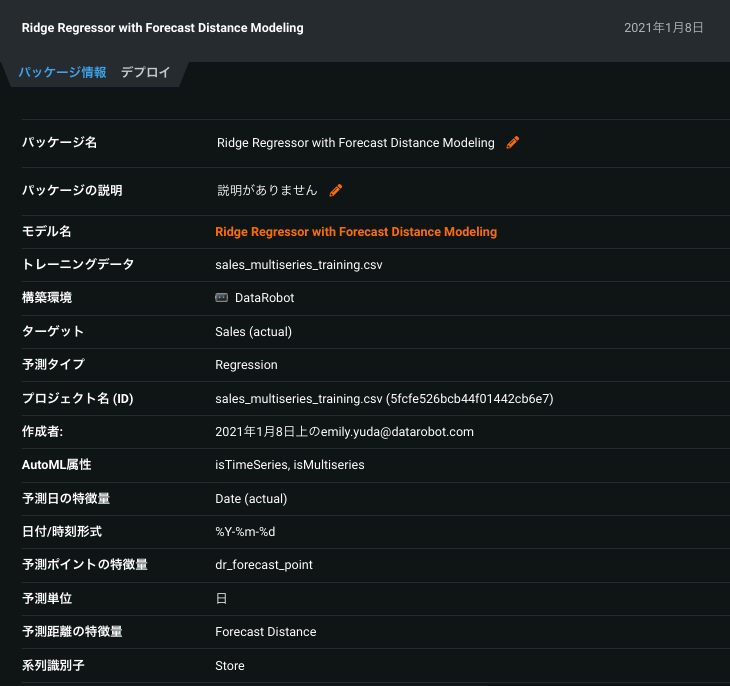Click the 2021年1月8日 date in header
Image resolution: width=730 pixels, height=686 pixels.
click(663, 28)
